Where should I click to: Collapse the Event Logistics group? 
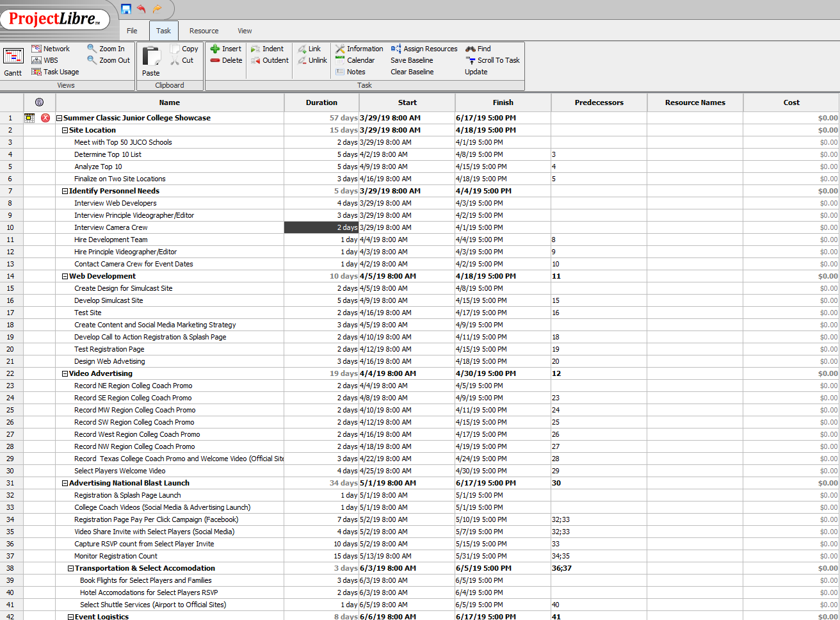[71, 616]
